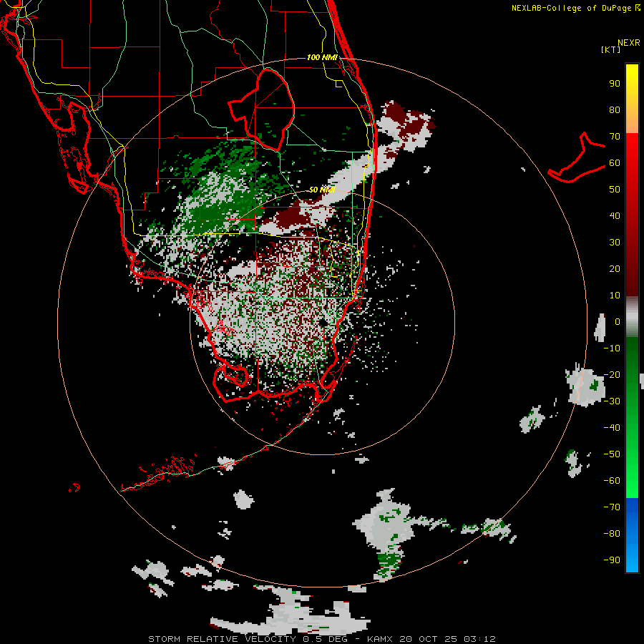Click the -80 value on the velocity scale
The height and width of the screenshot is (644, 644).
click(x=612, y=534)
